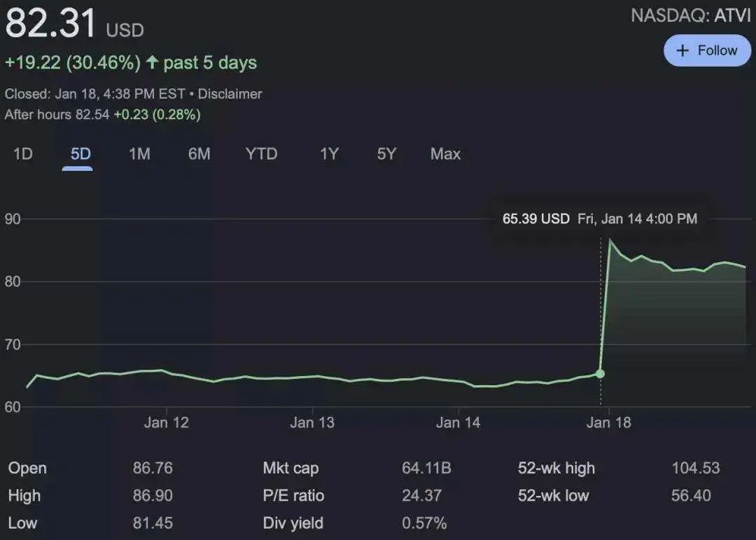The height and width of the screenshot is (540, 756).
Task: Click the P/E ratio label
Action: [x=293, y=495]
